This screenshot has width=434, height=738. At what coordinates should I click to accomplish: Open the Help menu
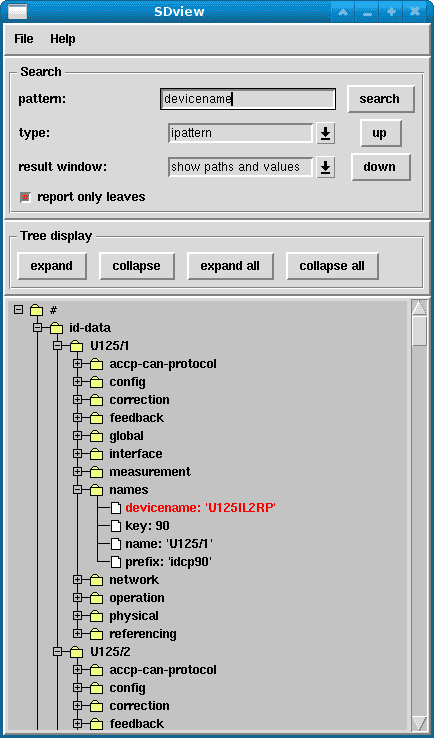[x=63, y=39]
